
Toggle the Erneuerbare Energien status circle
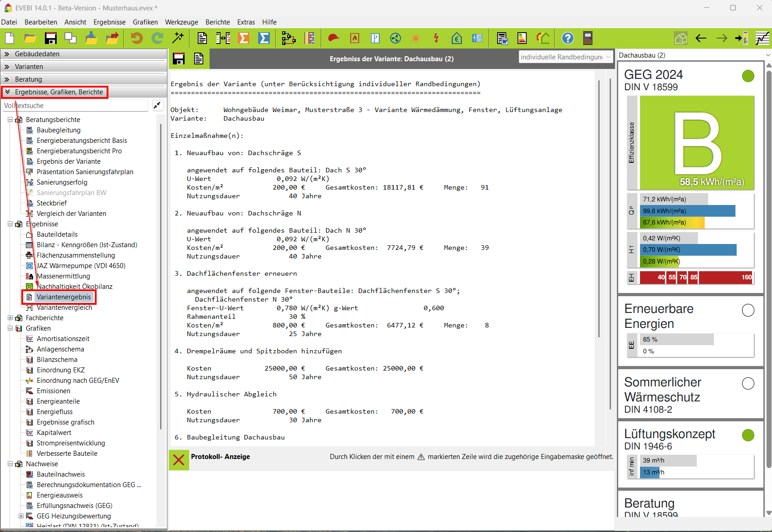point(748,310)
